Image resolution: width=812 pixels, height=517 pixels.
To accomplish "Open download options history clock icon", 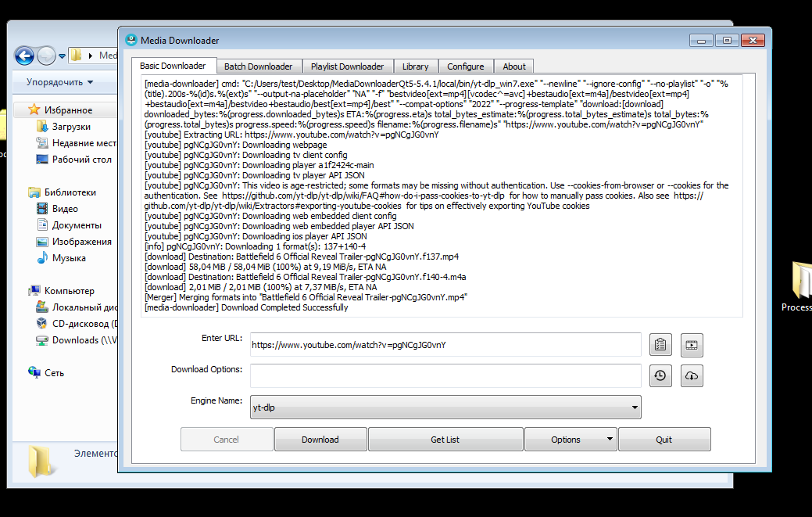I will 660,375.
